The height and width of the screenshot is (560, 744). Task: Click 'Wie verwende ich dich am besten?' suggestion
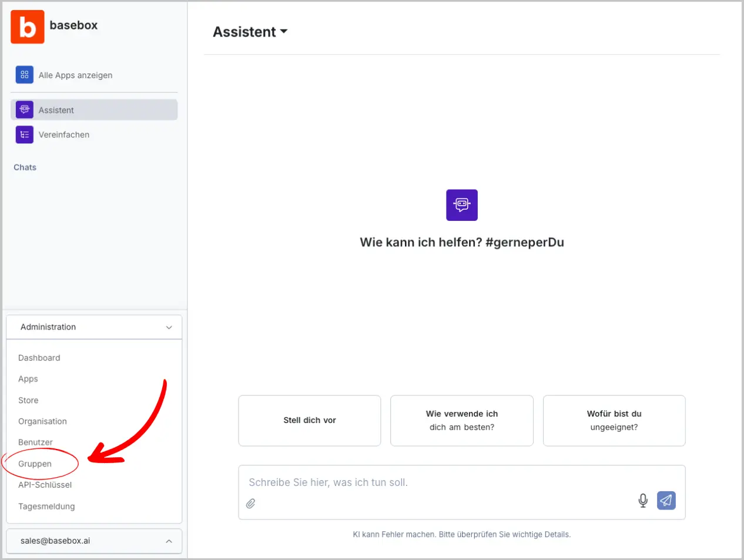(461, 421)
